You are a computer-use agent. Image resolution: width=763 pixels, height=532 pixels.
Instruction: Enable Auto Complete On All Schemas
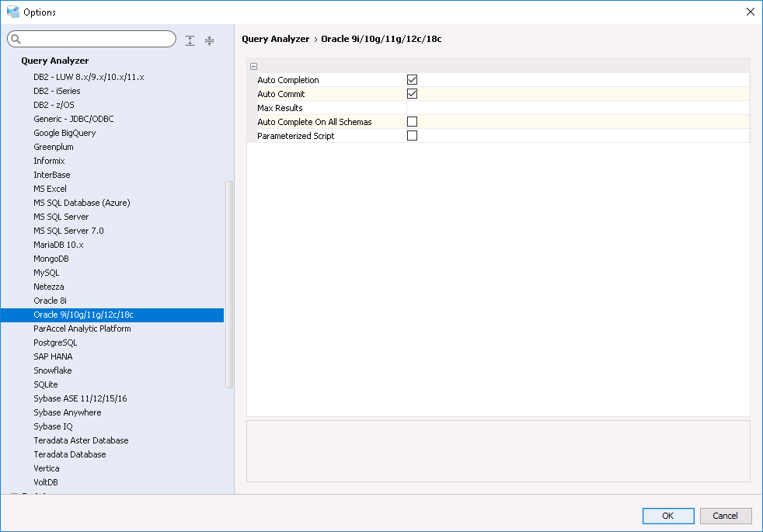[413, 122]
